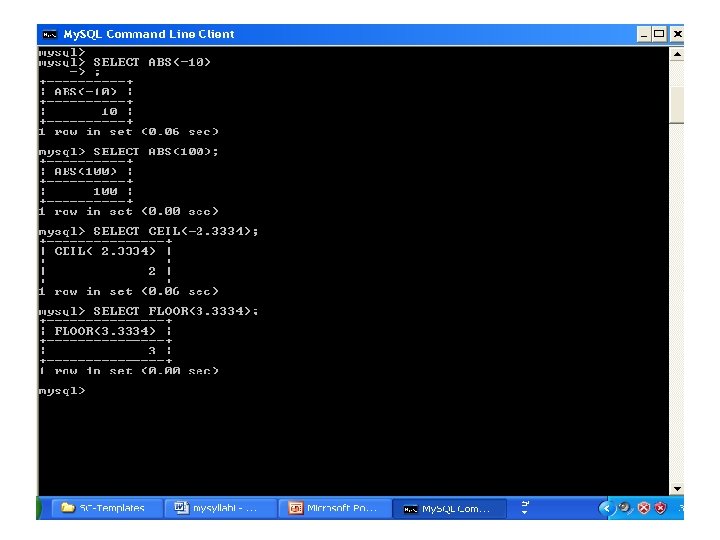
Task: Click the ABS(-10) column header
Action: click(x=86, y=91)
